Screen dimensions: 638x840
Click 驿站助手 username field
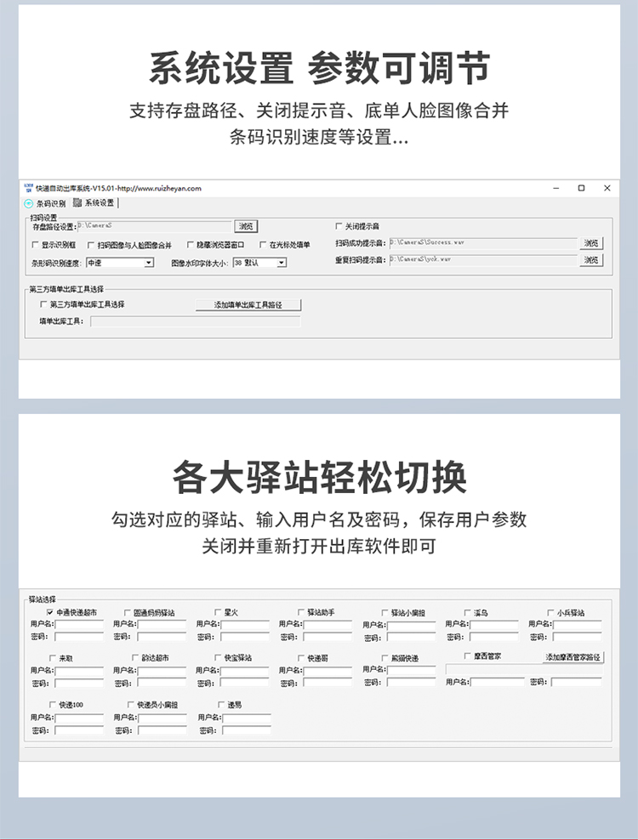click(x=328, y=624)
